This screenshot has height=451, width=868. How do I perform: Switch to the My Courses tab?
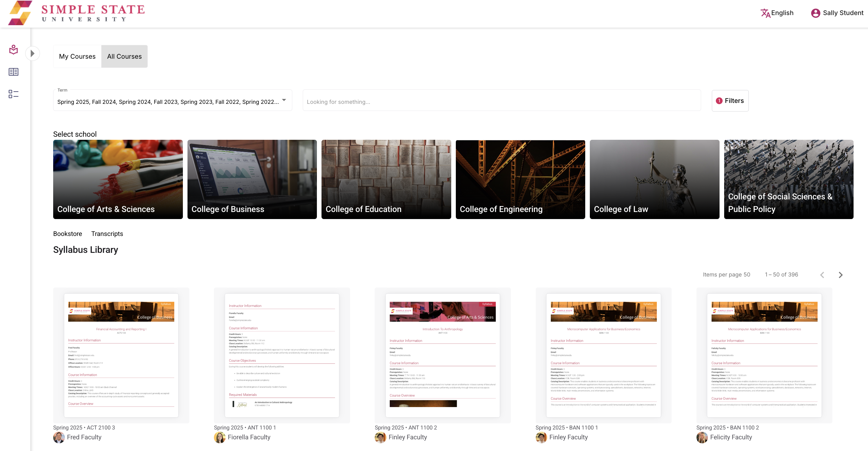click(77, 56)
